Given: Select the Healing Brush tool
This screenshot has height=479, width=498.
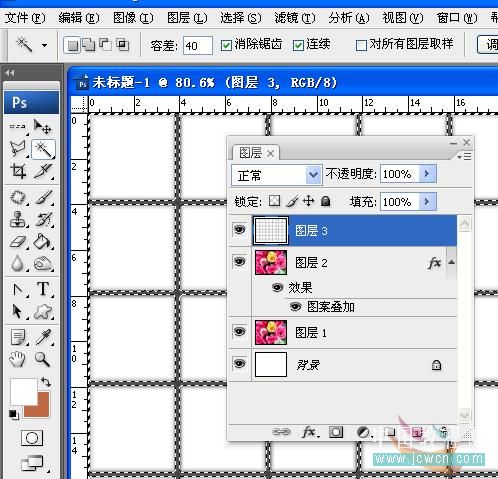Looking at the screenshot, I should tap(18, 197).
